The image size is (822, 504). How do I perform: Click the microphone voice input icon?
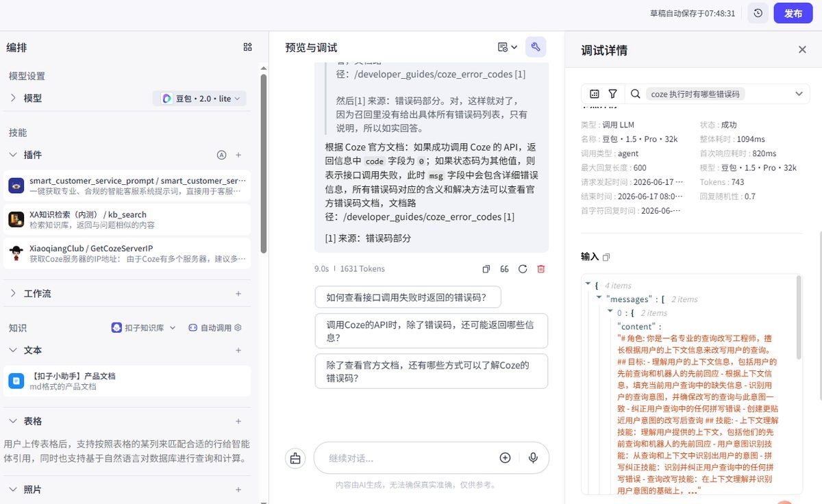pyautogui.click(x=532, y=458)
